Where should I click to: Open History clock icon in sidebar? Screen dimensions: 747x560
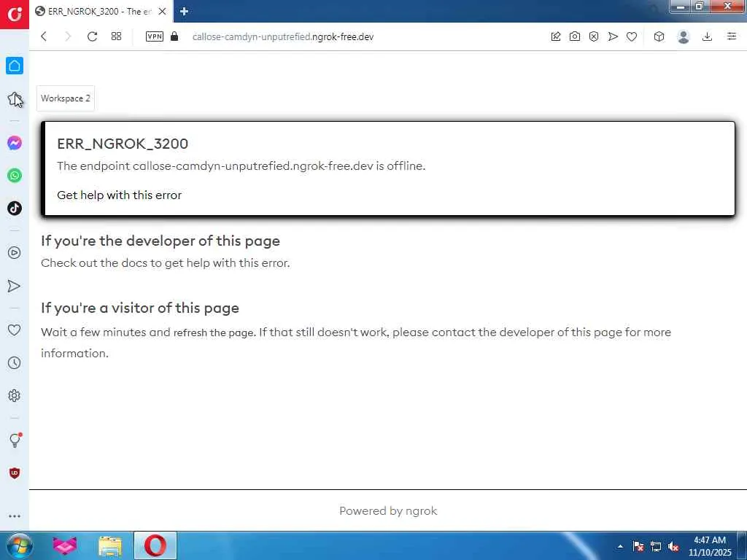pos(15,363)
